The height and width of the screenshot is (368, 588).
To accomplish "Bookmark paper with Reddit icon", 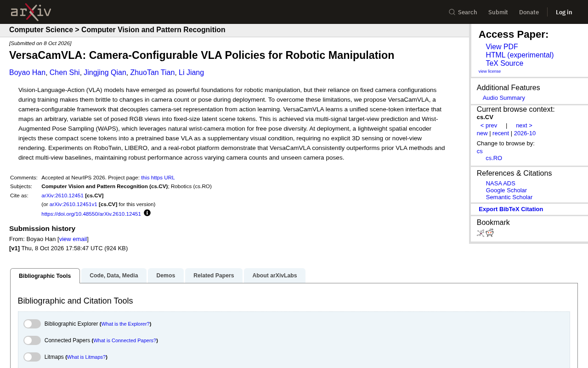I will click(x=490, y=233).
